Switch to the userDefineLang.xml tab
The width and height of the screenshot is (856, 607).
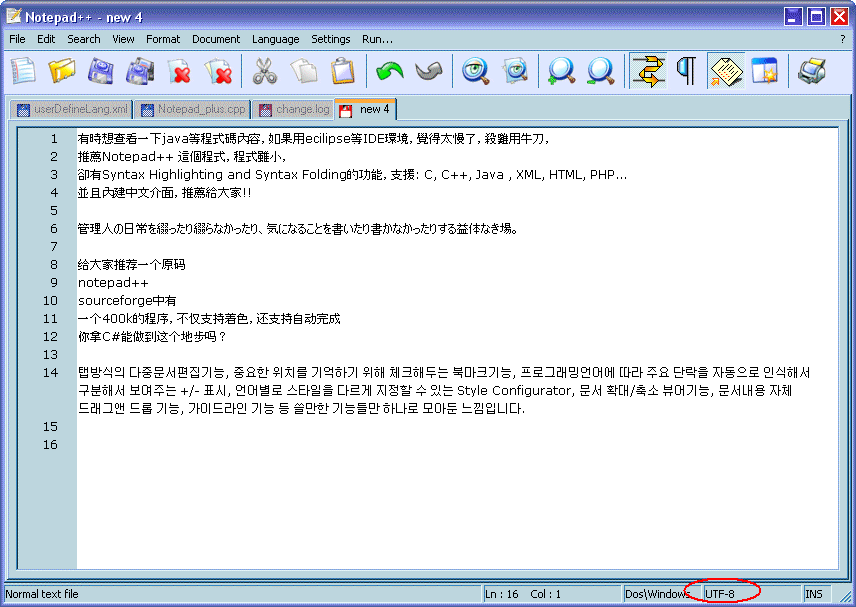(72, 110)
